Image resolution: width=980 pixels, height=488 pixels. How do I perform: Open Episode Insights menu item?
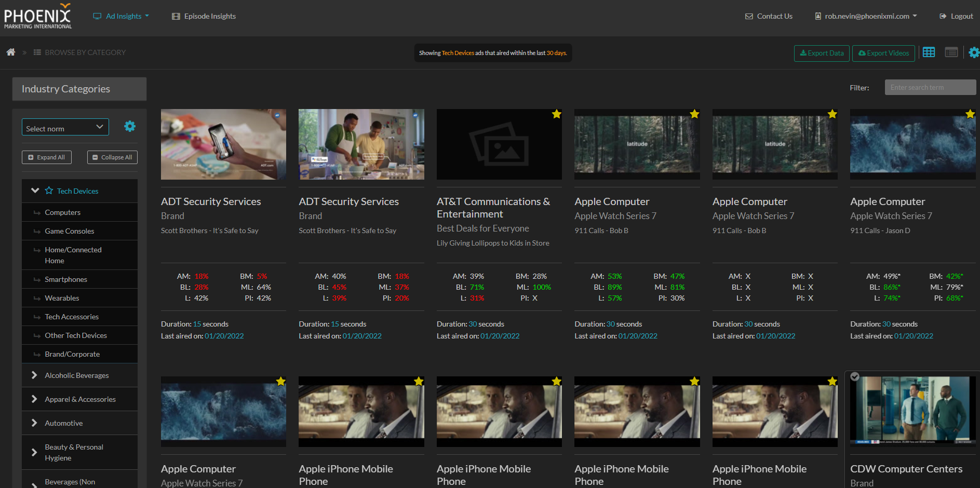pyautogui.click(x=204, y=16)
